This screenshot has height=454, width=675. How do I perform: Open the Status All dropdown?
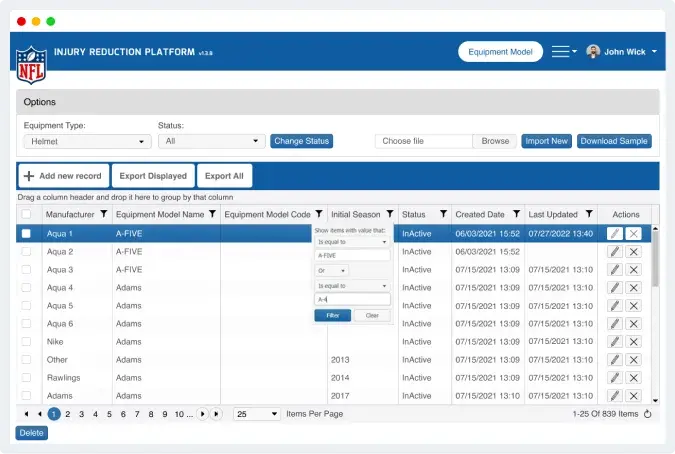[211, 141]
